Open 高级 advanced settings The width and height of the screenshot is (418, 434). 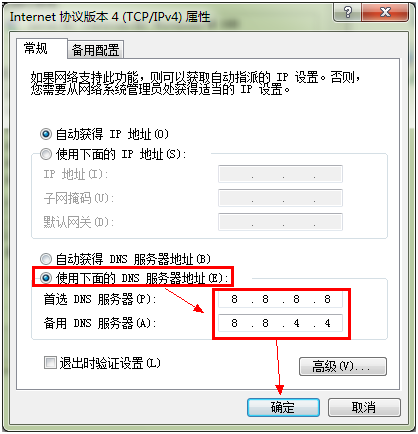[x=343, y=367]
